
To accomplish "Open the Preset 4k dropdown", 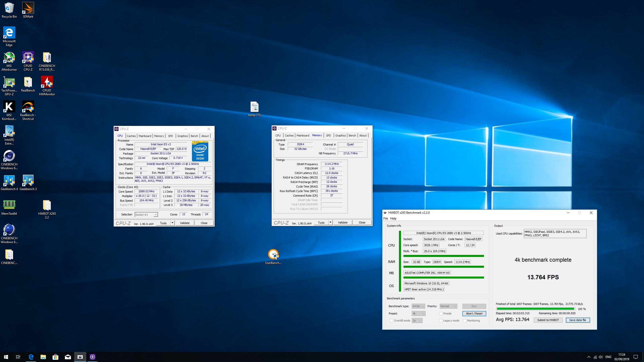I will (x=418, y=313).
